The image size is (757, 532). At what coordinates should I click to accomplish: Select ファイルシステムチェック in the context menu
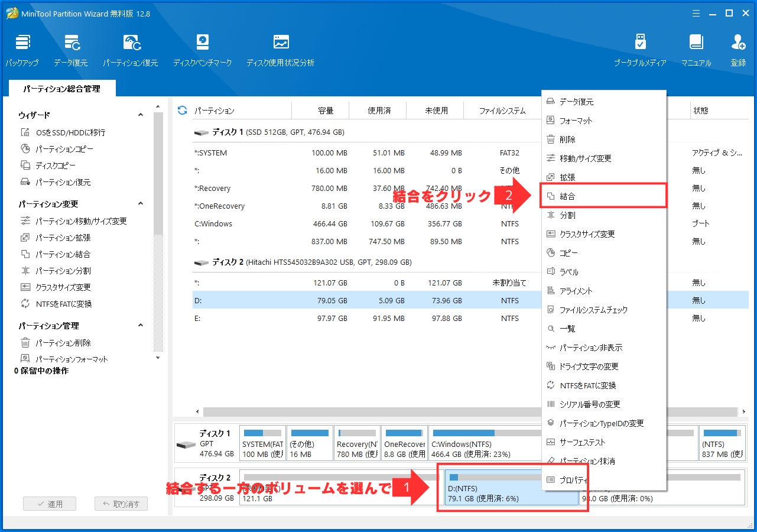pos(604,310)
